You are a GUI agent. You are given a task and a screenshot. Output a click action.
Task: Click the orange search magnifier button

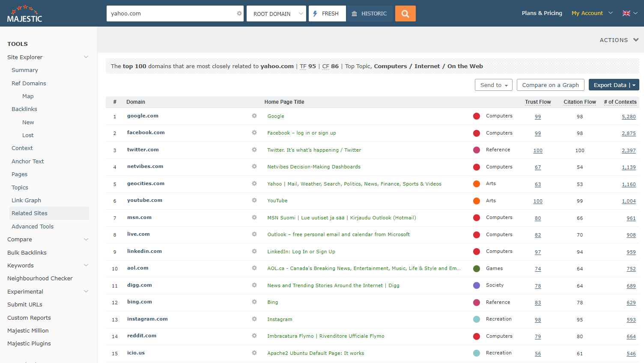[405, 14]
